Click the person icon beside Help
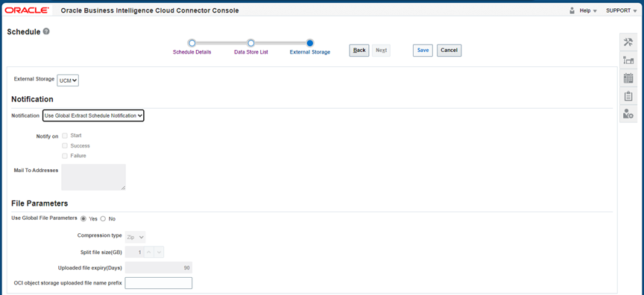The image size is (644, 295). 572,10
